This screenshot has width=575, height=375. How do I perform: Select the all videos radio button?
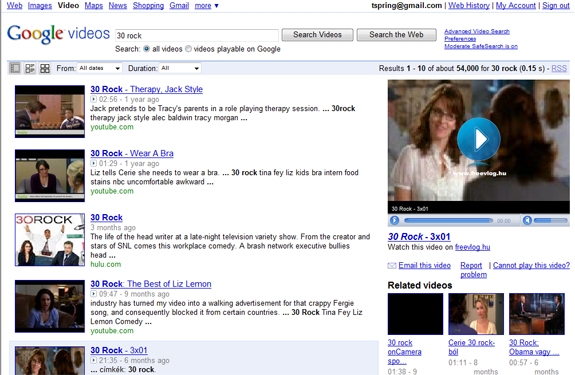[147, 49]
